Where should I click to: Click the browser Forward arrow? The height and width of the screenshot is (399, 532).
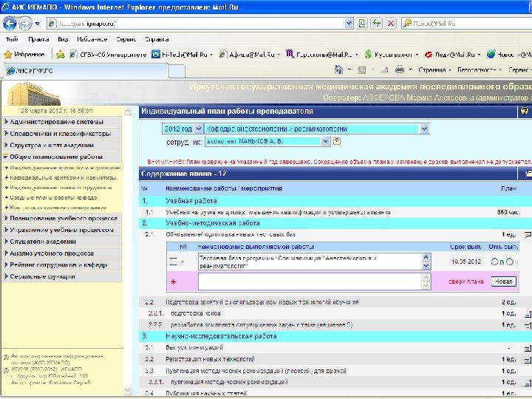(24, 24)
